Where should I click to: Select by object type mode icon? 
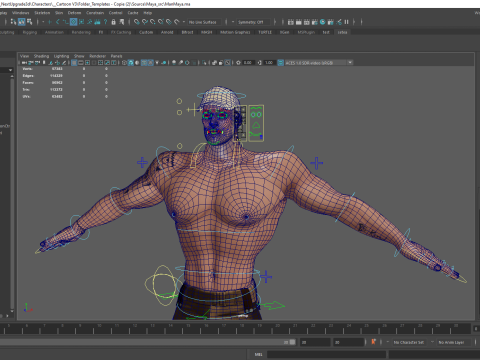[22, 22]
